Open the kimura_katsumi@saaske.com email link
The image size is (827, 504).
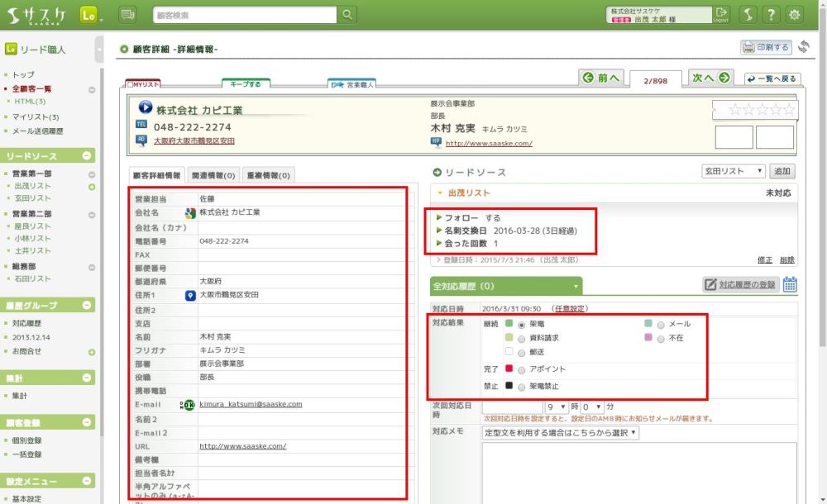point(251,405)
